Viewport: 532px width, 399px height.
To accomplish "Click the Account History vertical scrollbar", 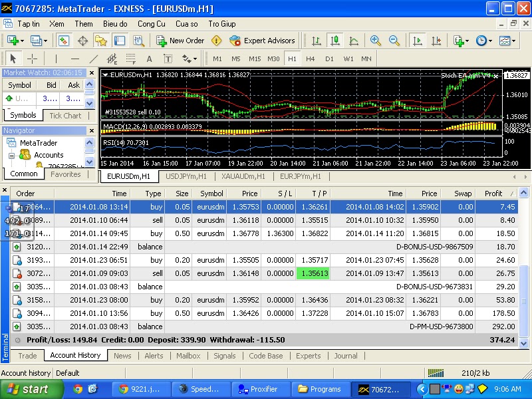I will 524,299.
